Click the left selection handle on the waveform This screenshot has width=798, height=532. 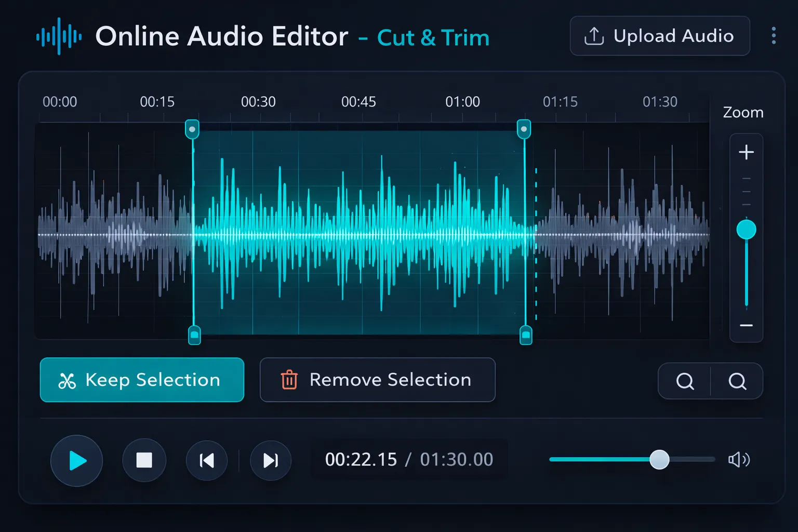tap(192, 129)
